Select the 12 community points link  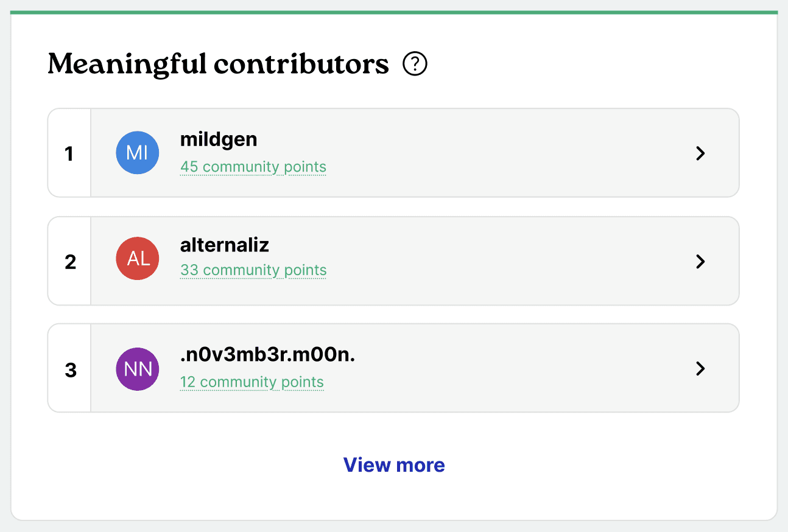252,382
